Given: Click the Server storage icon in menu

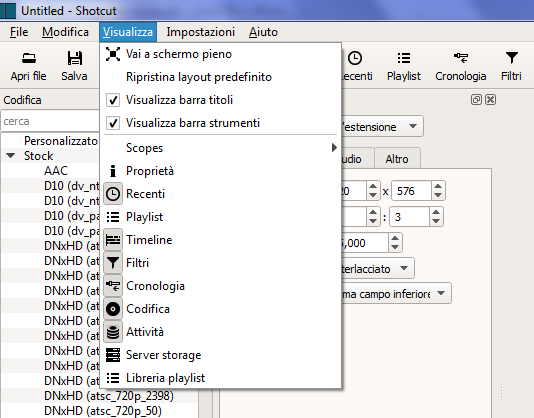Looking at the screenshot, I should tap(113, 355).
